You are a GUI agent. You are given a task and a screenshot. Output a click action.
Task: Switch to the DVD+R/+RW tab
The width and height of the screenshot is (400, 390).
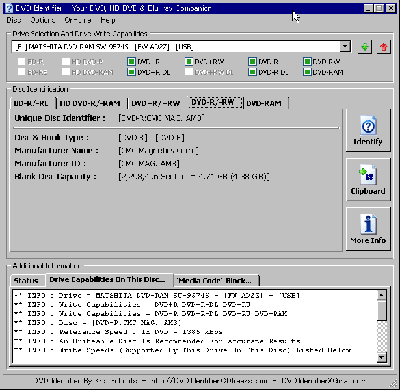[156, 104]
